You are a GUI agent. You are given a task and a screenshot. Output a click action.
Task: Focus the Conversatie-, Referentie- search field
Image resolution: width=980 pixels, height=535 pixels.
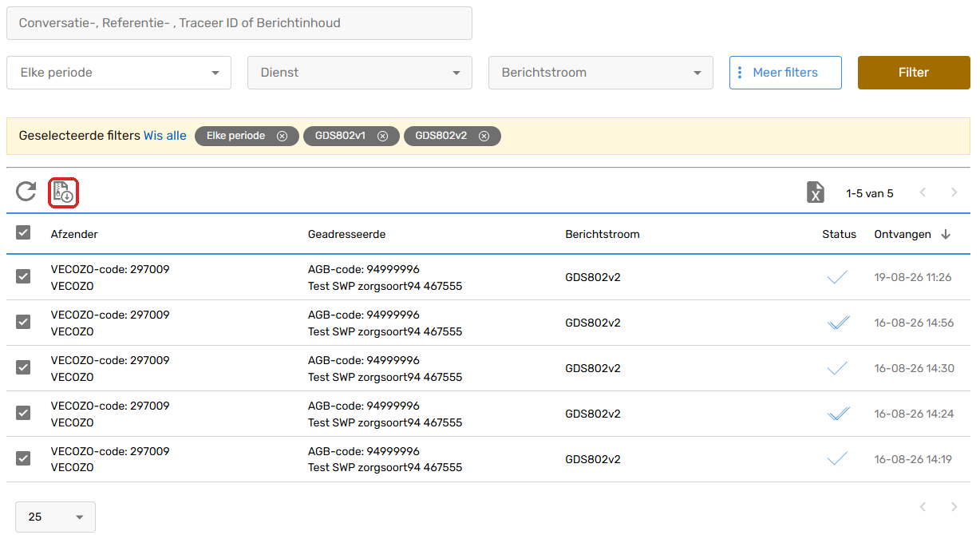[239, 23]
